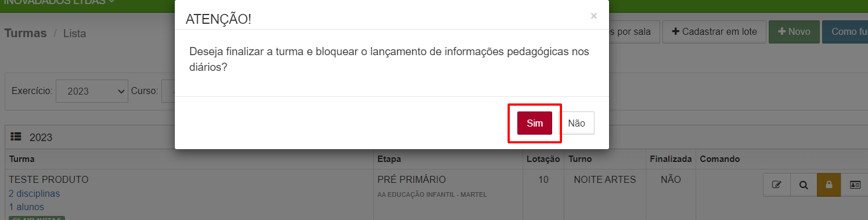Click the orange padlock finalize icon
This screenshot has height=220, width=868.
[x=829, y=185]
